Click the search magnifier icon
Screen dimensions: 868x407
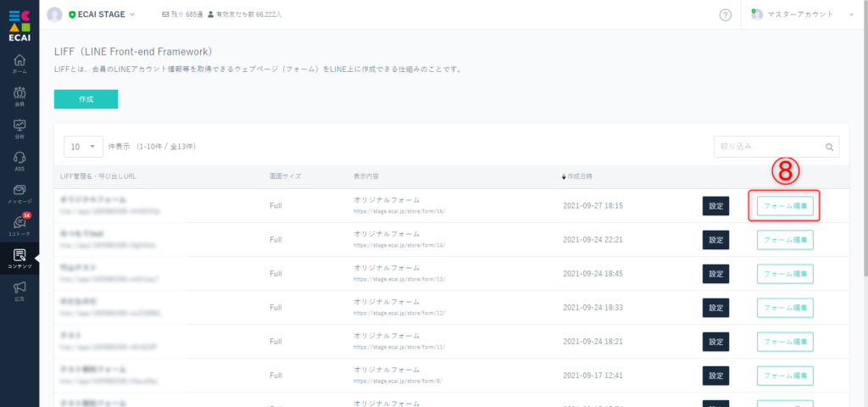click(x=829, y=148)
